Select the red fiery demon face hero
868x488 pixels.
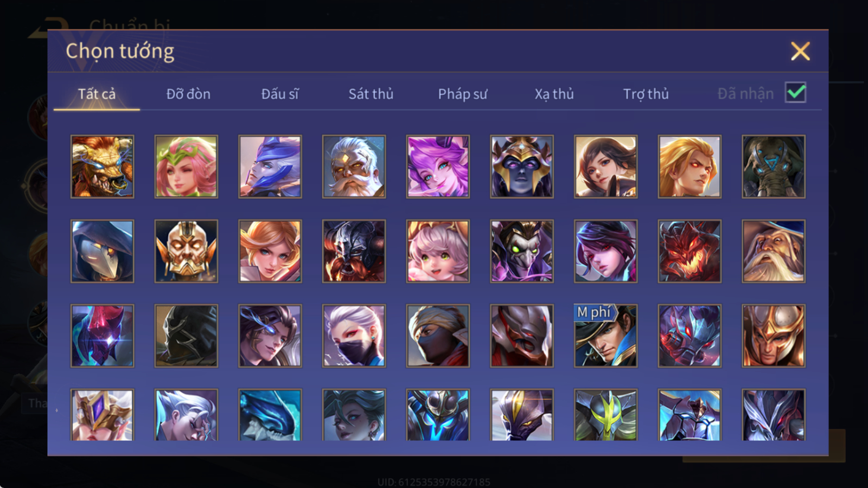690,251
